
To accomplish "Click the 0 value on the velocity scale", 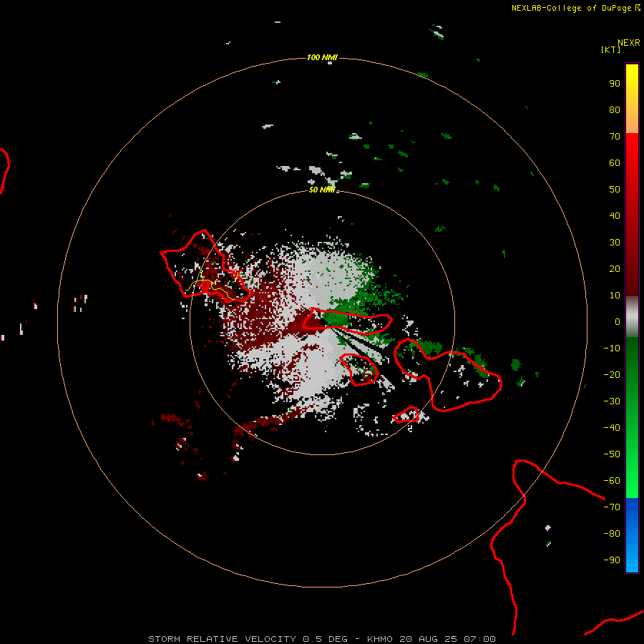I will 618,322.
